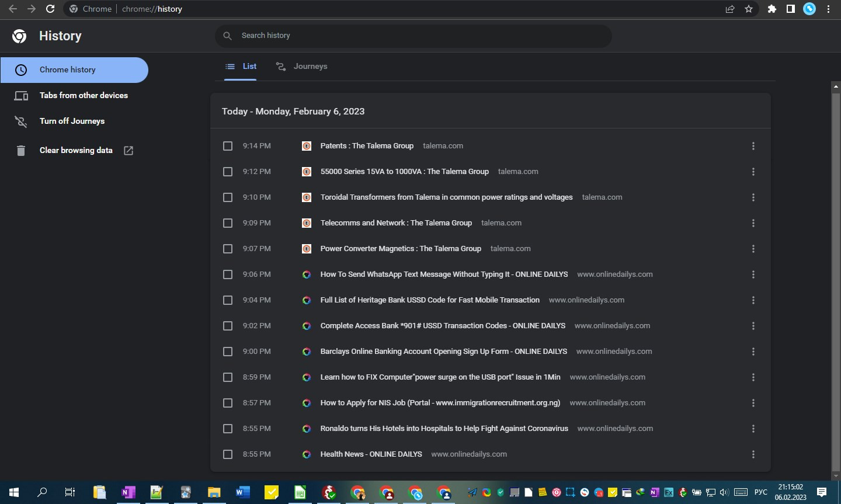Open Clear browsing data external link
Viewport: 841px width, 504px height.
[x=128, y=151]
